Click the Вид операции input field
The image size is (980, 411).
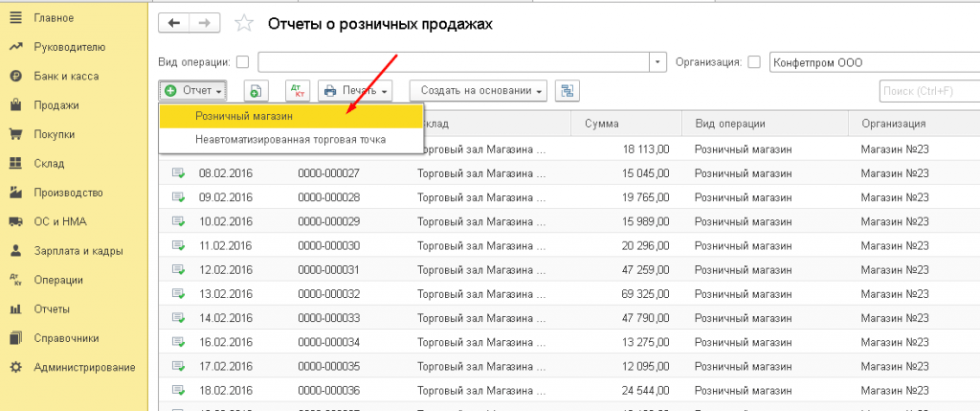tap(454, 62)
